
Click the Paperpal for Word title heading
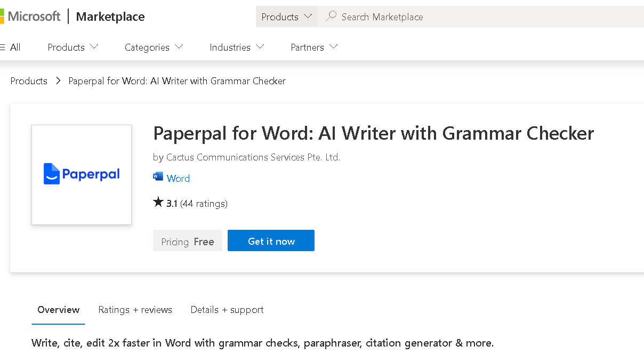tap(373, 133)
